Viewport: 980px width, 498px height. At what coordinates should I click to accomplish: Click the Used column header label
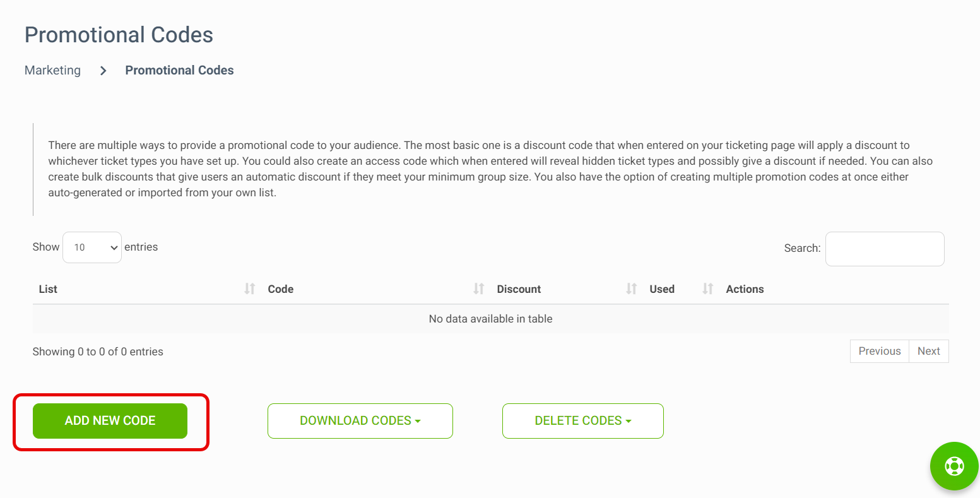pyautogui.click(x=662, y=289)
